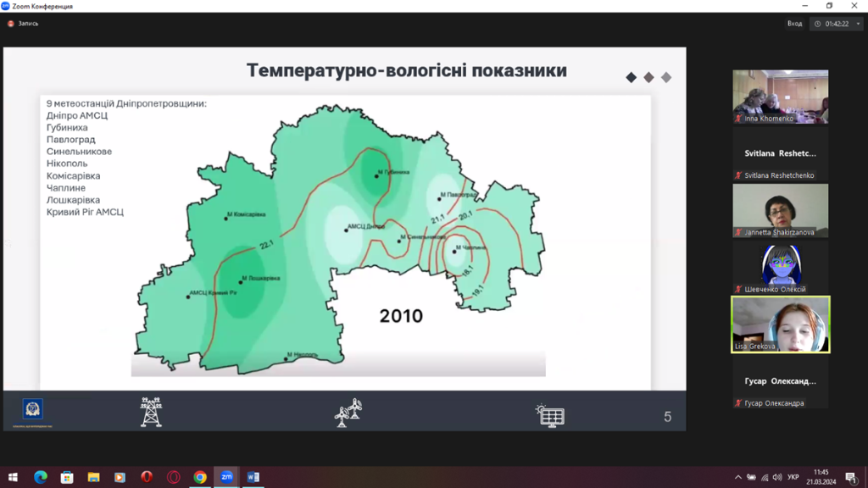Viewport: 868px width, 488px height.
Task: Open the УКР keyboard language selector
Action: coord(793,477)
